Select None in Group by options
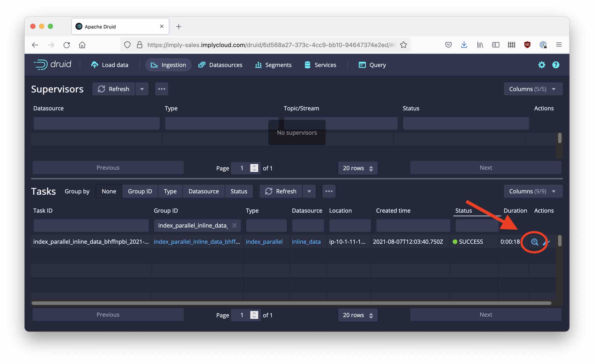The height and width of the screenshot is (364, 594). [x=109, y=191]
